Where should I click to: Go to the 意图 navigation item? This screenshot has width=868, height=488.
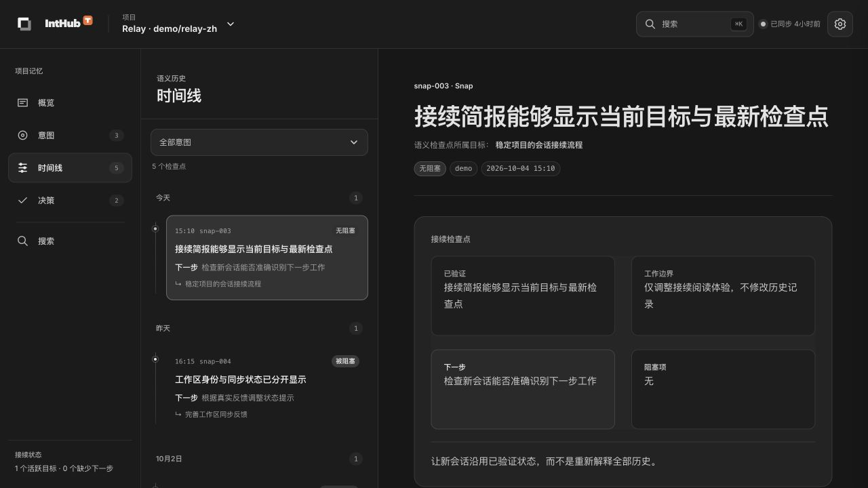(x=70, y=136)
